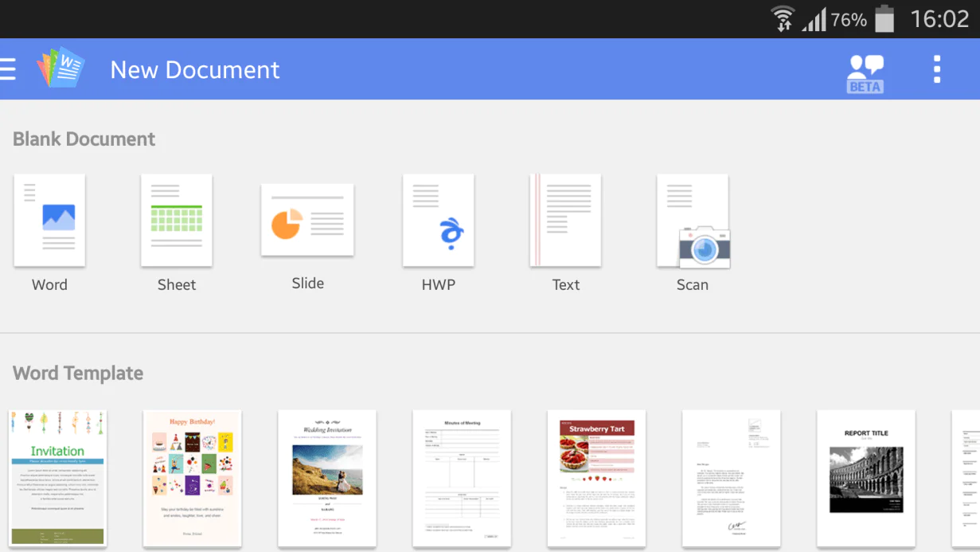The height and width of the screenshot is (552, 980).
Task: Open the Beta feedback feature
Action: coord(865,69)
